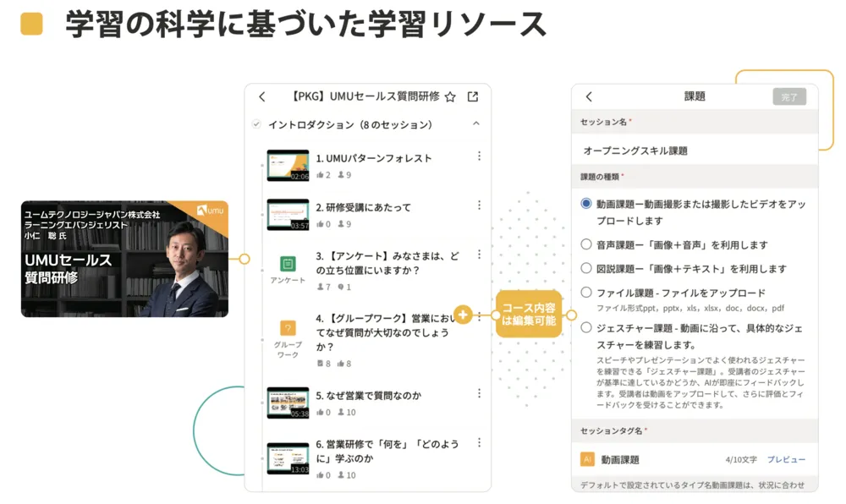The height and width of the screenshot is (504, 846).
Task: Open the course share/export icon
Action: point(473,97)
